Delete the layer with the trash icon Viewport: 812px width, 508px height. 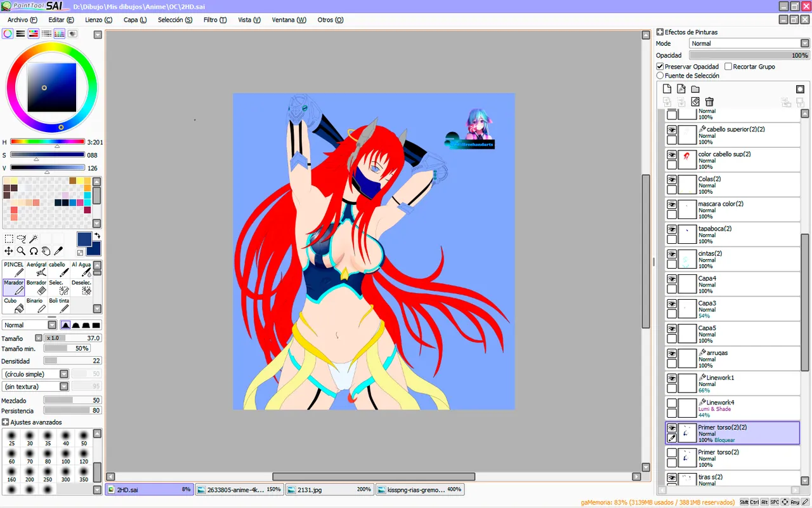pyautogui.click(x=709, y=102)
